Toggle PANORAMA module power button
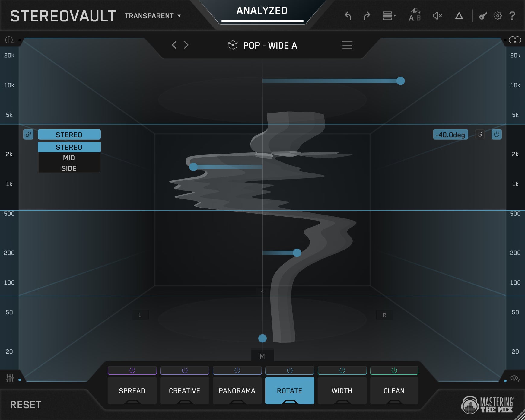This screenshot has height=420, width=525. [237, 370]
